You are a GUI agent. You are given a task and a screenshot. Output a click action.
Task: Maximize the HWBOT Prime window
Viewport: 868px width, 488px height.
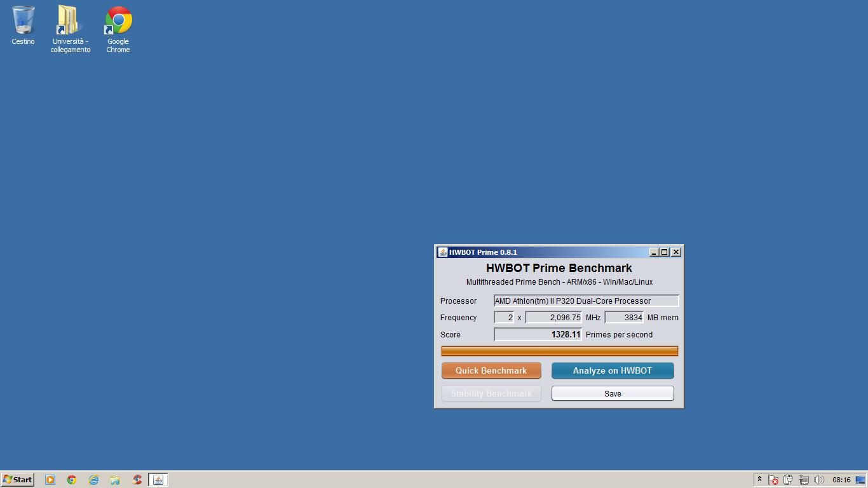pos(665,252)
